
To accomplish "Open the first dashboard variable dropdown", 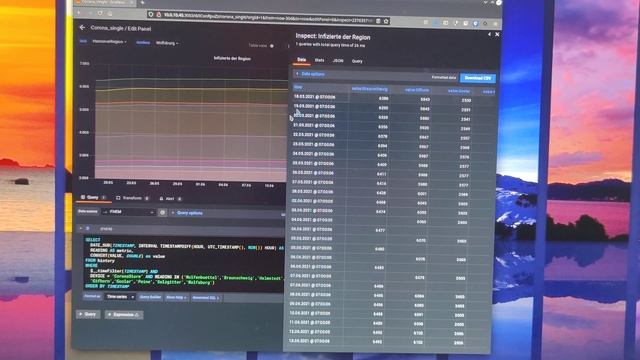I will pos(109,42).
